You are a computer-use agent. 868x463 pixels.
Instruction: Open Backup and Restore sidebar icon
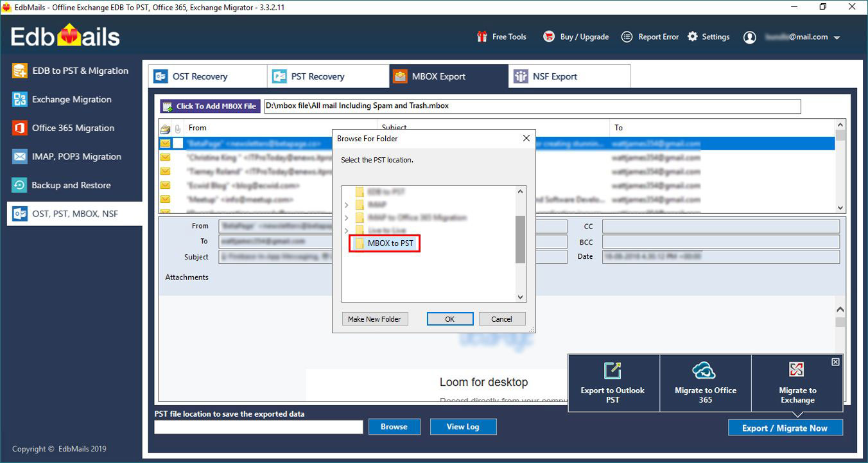pos(20,185)
